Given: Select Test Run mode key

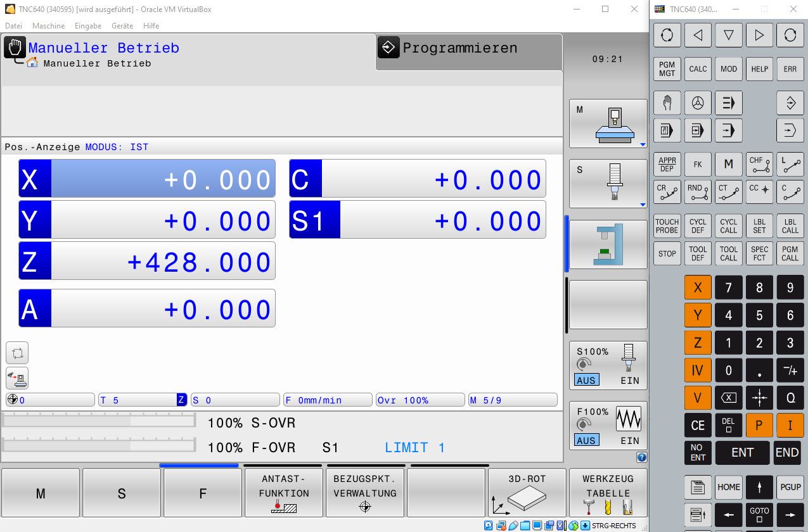Looking at the screenshot, I should coord(790,130).
